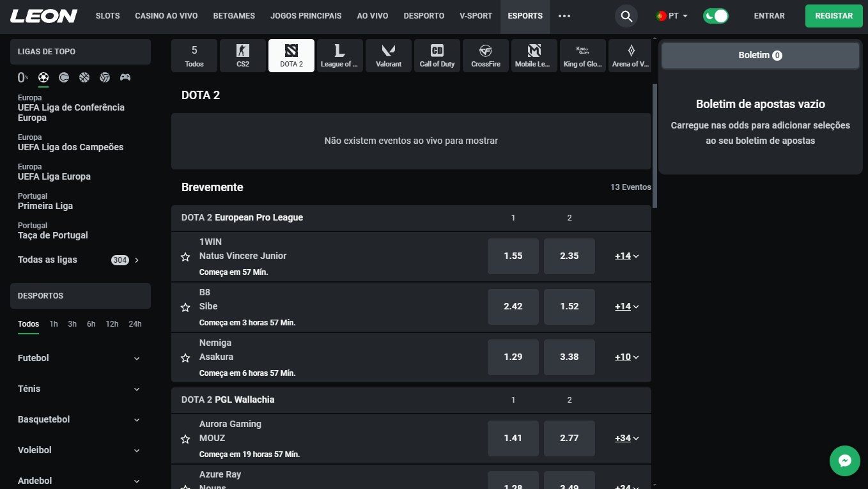Image resolution: width=868 pixels, height=489 pixels.
Task: Open the live chat messenger button
Action: [844, 461]
